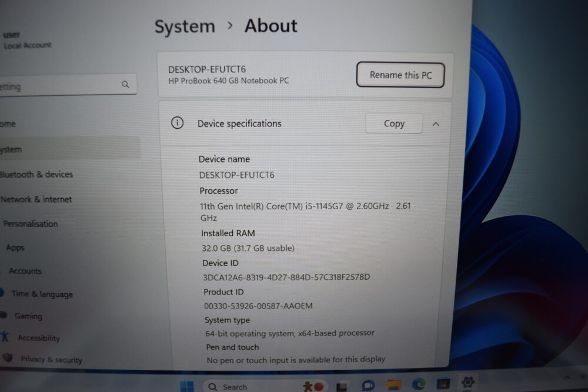This screenshot has height=392, width=588.
Task: Click the System type label
Action: pyautogui.click(x=227, y=320)
